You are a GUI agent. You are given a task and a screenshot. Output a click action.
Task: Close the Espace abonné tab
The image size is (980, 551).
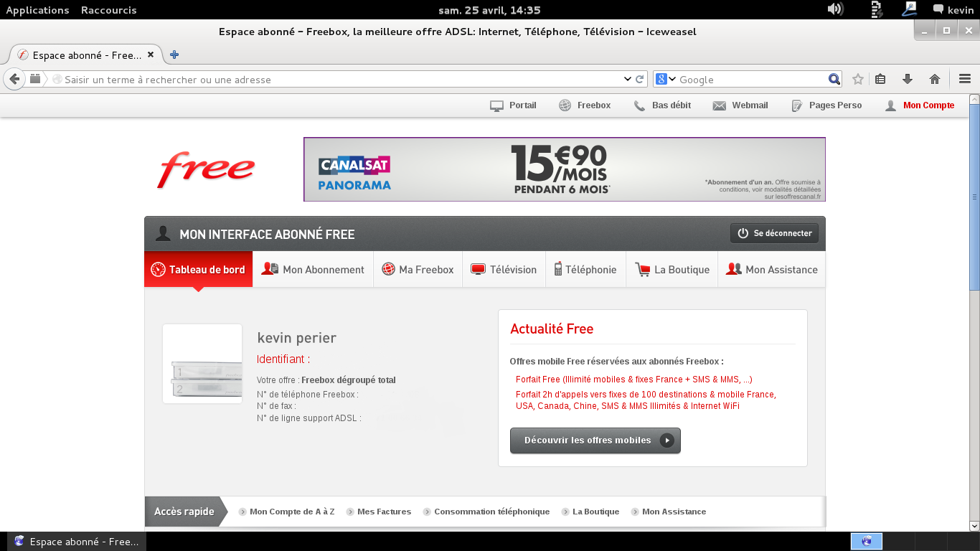[x=151, y=55]
